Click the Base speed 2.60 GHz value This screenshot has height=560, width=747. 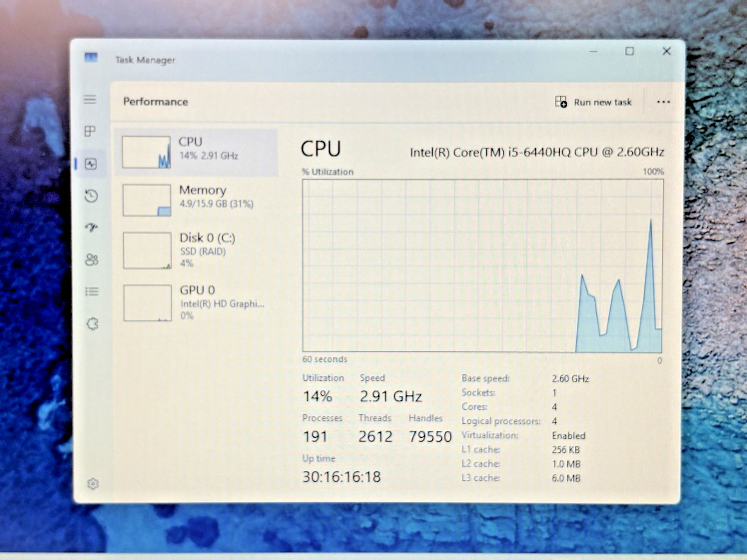pyautogui.click(x=570, y=378)
